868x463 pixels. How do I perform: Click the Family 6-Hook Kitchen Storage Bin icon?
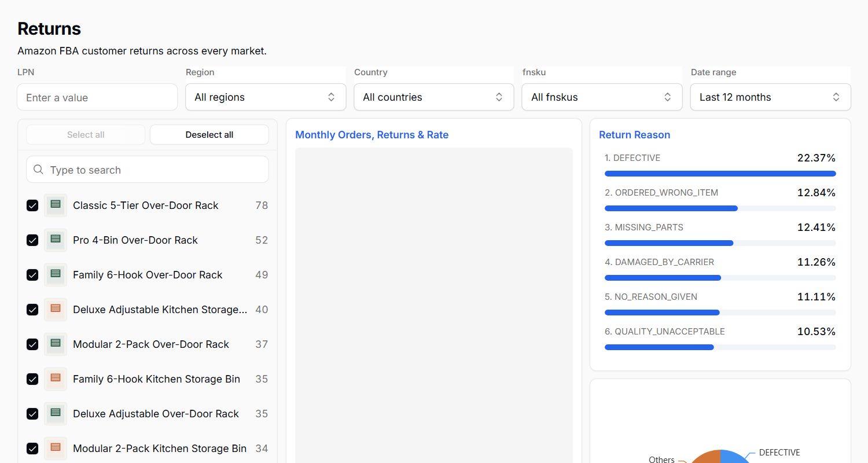tap(56, 379)
